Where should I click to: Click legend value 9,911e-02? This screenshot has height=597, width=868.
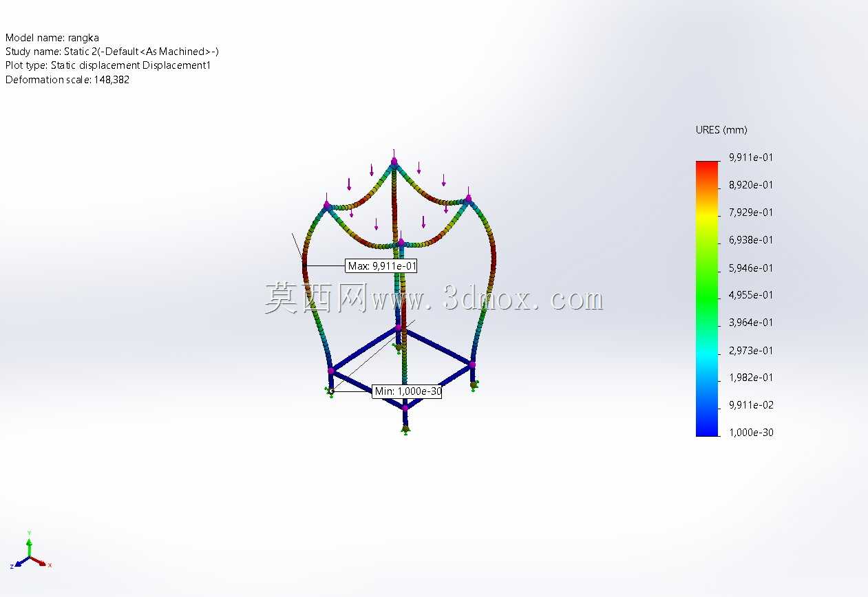(751, 405)
